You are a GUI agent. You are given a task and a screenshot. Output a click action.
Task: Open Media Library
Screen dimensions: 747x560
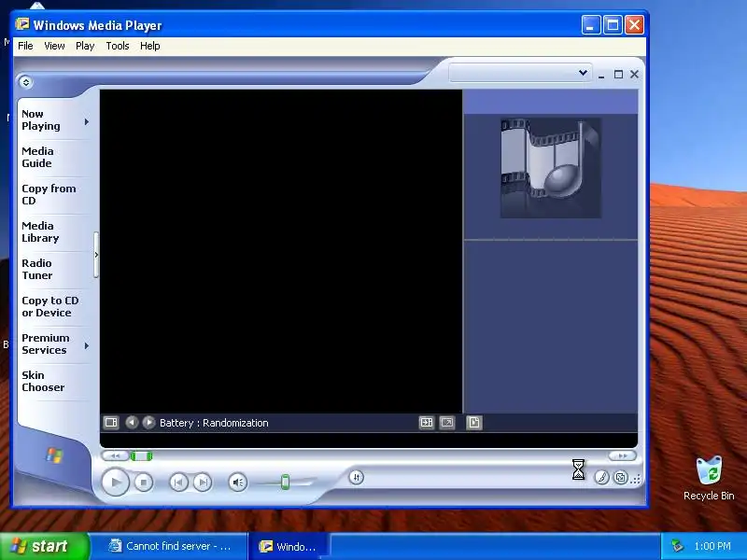point(40,231)
